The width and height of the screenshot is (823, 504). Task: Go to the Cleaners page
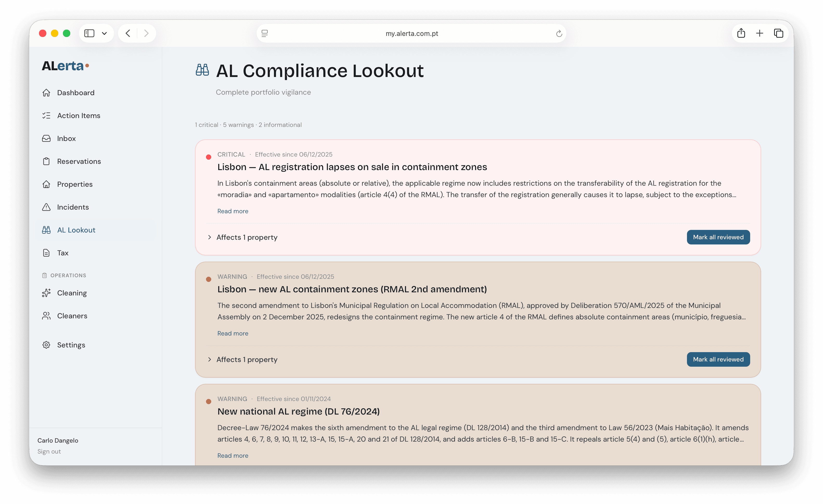[95, 316]
